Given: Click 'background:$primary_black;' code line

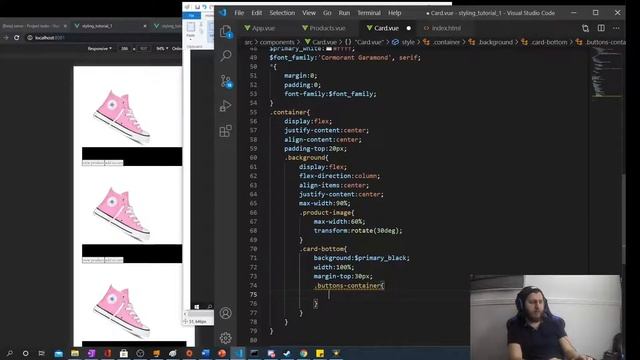Looking at the screenshot, I should coord(361,258).
